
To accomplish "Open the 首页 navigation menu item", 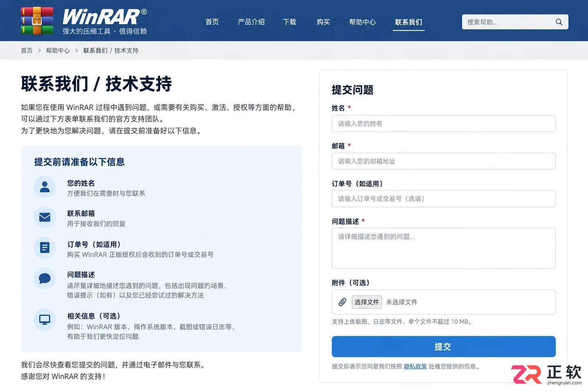I will tap(212, 22).
